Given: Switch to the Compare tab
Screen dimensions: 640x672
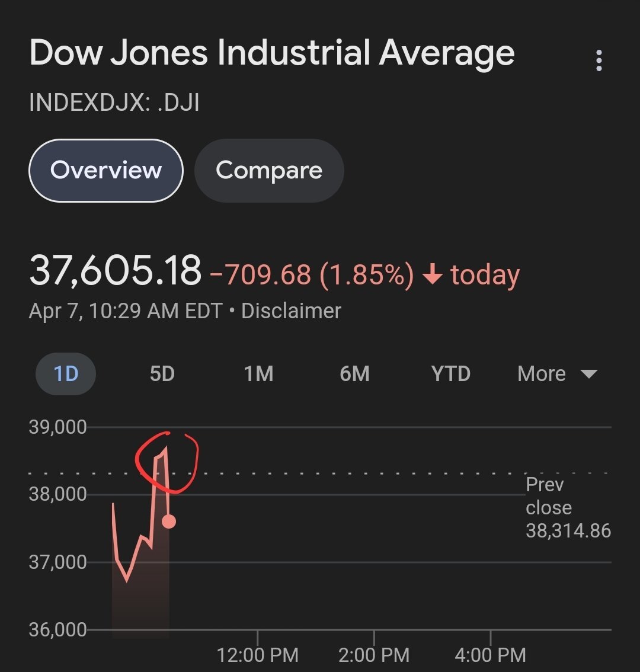Looking at the screenshot, I should (269, 171).
